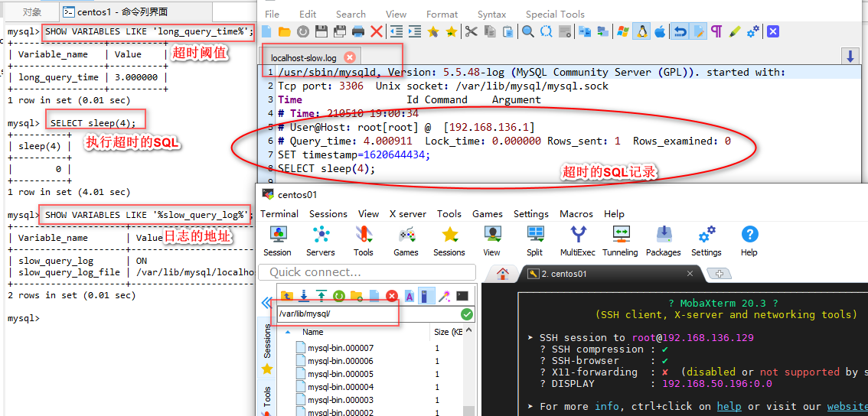The image size is (868, 416).
Task: Open the Terminal menu in MobaXterm
Action: 279,213
